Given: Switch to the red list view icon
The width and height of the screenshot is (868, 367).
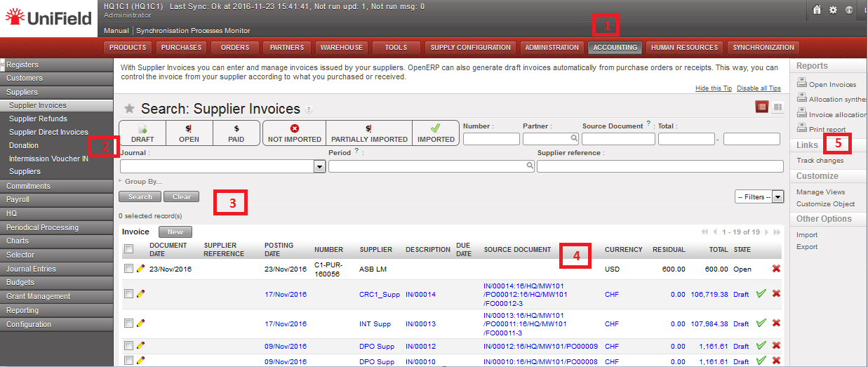Looking at the screenshot, I should click(x=761, y=107).
